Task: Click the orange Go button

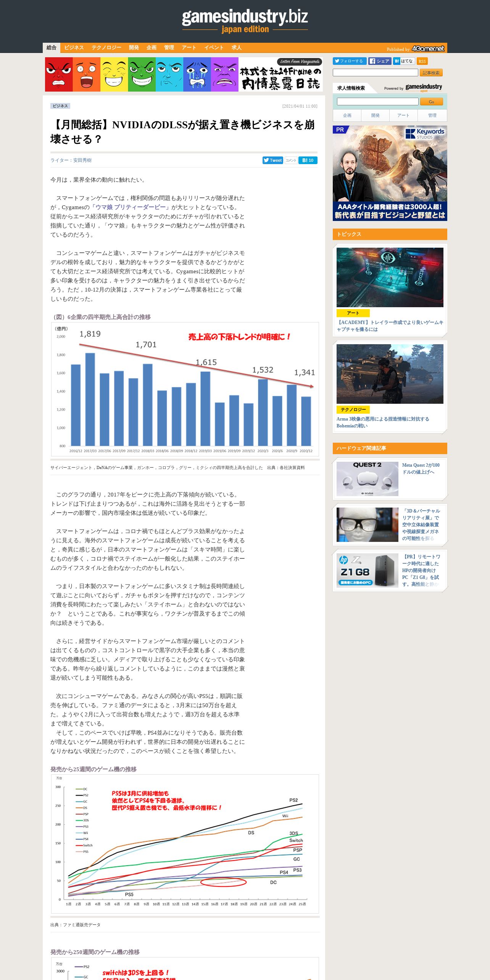Action: point(431,102)
